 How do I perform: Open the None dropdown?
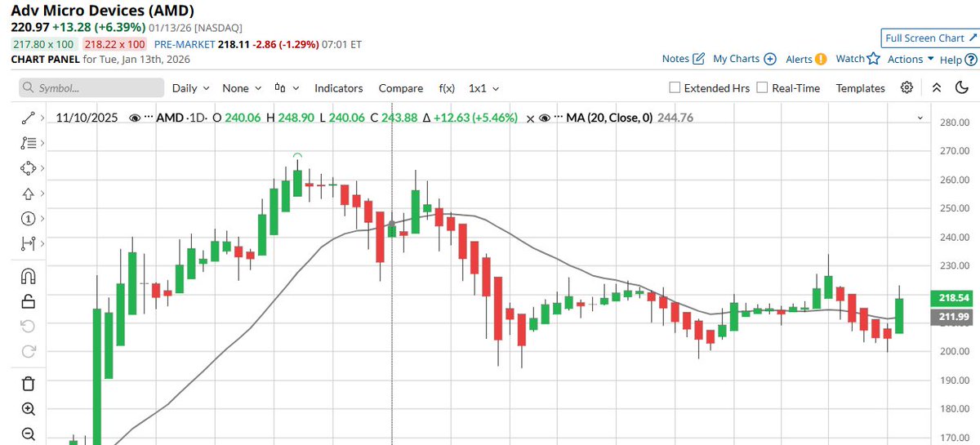(x=242, y=87)
